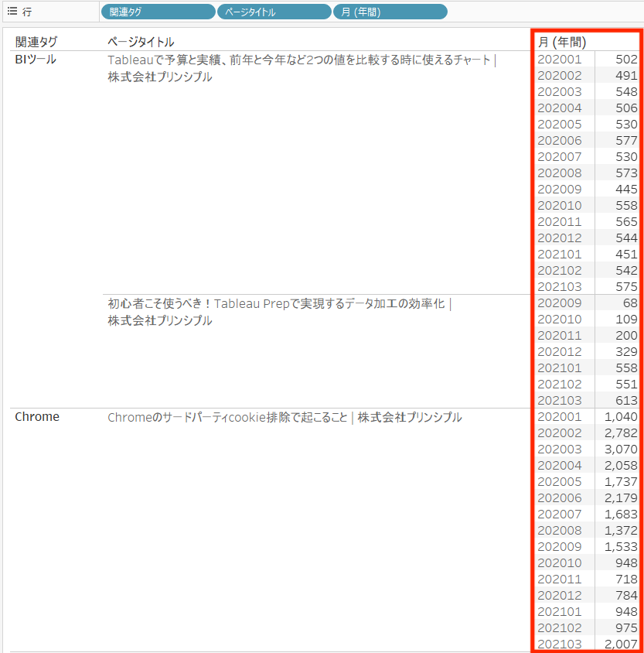
Task: Select the BIツール tag row header
Action: [36, 59]
